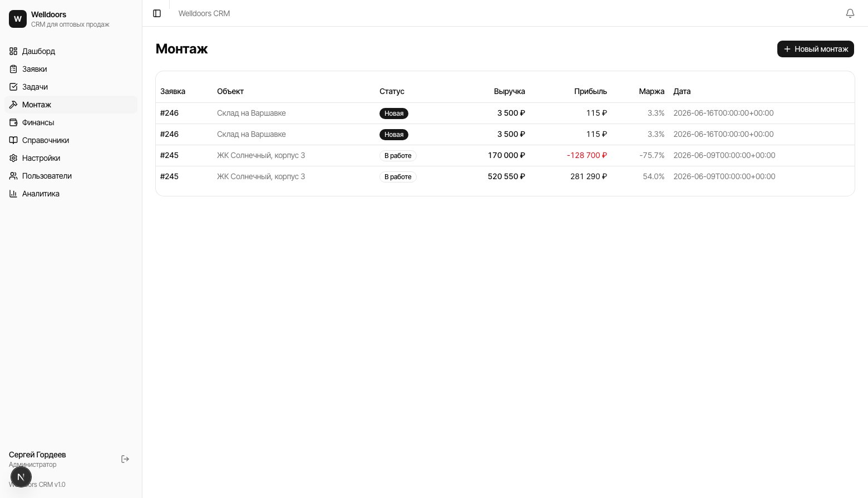This screenshot has height=498, width=868.
Task: Click the Welldoors CRM breadcrumb
Action: point(204,13)
